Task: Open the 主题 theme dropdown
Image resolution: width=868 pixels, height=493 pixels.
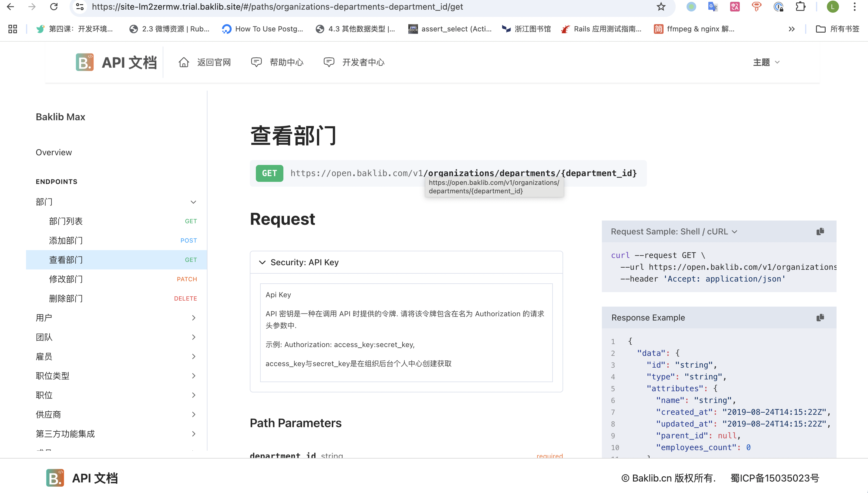Action: 766,62
